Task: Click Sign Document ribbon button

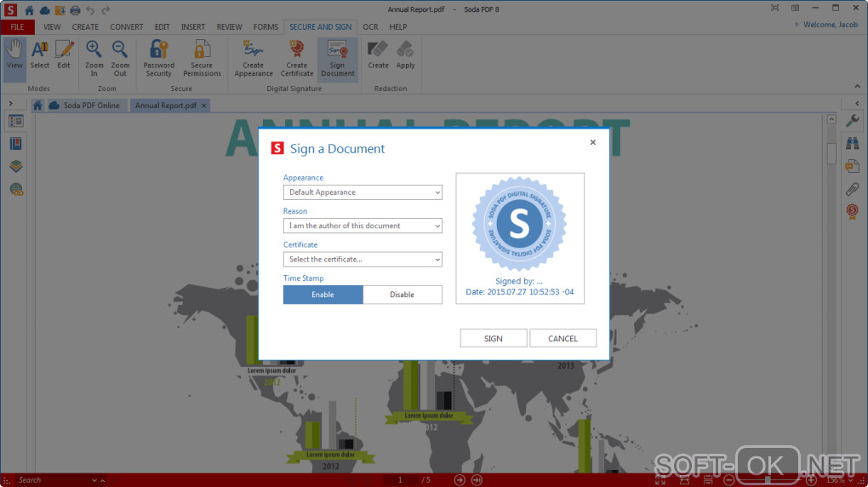Action: tap(338, 58)
